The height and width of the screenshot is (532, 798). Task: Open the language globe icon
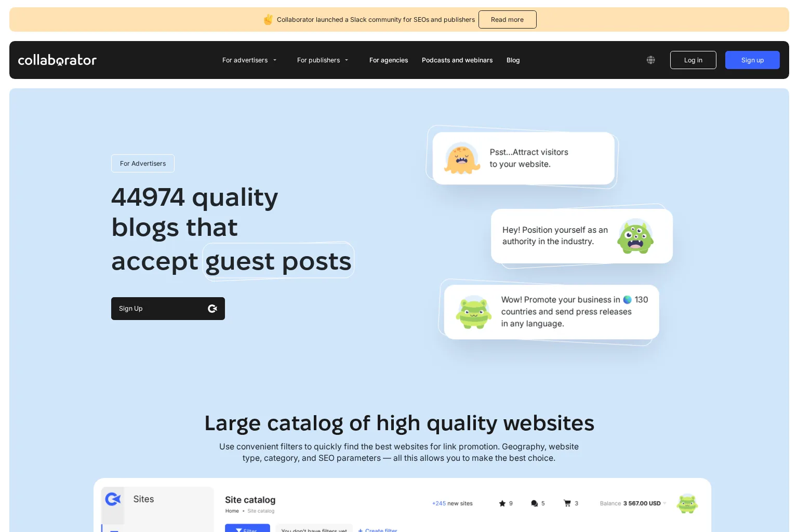click(x=650, y=60)
